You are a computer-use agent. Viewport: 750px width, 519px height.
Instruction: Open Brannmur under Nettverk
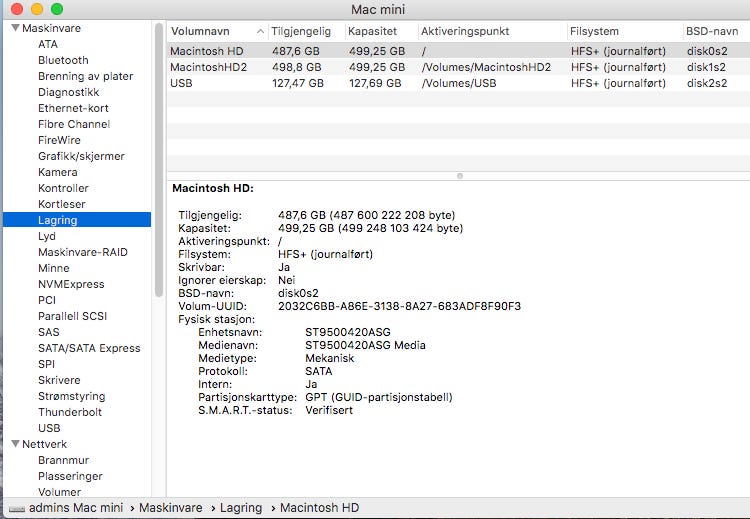[64, 460]
